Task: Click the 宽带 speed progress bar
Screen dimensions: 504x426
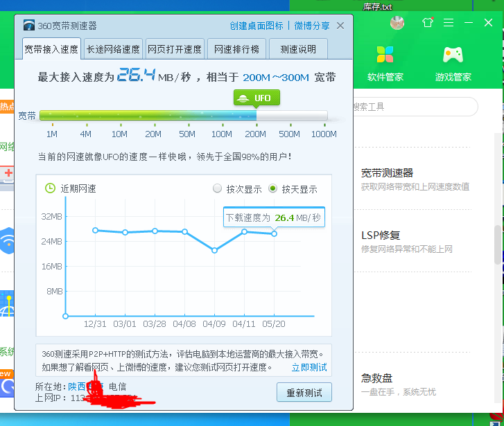Action: tap(183, 116)
